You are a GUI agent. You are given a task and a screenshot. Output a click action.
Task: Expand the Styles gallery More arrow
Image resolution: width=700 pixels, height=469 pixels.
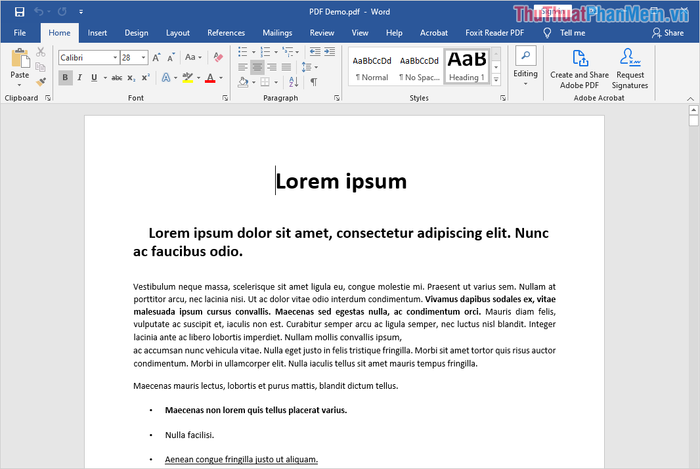click(x=496, y=80)
